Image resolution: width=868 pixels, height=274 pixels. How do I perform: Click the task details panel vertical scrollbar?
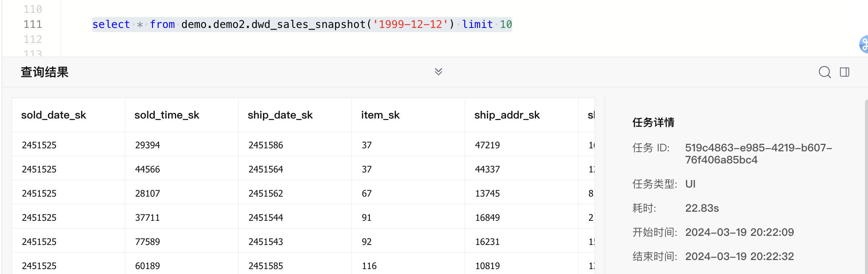pos(866,189)
